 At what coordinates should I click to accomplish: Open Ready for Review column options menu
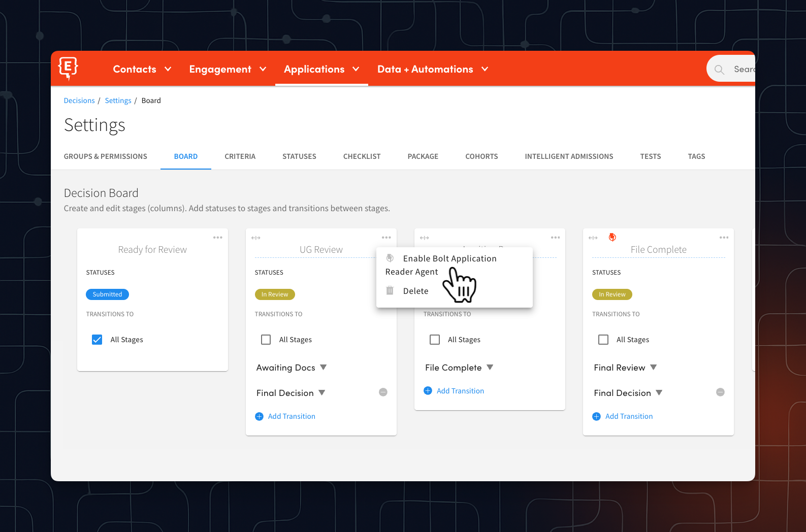218,238
